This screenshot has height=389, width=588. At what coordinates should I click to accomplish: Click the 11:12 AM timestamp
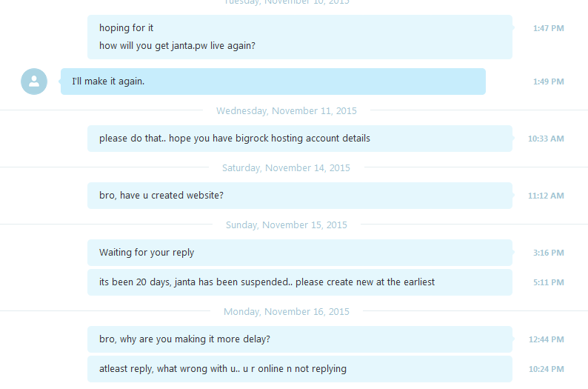tap(546, 196)
